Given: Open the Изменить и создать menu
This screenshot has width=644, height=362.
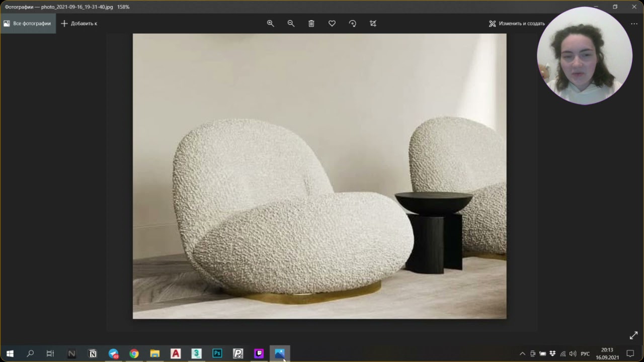Looking at the screenshot, I should 517,23.
